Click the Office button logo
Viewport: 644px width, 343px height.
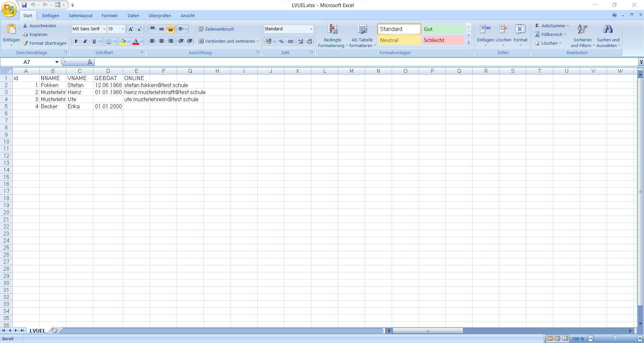(9, 9)
